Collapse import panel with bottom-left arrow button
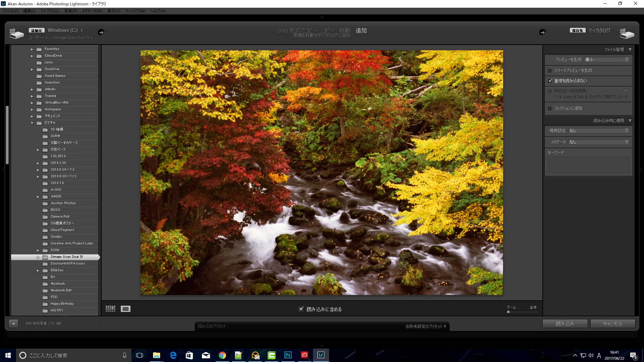644x362 pixels. tap(13, 323)
